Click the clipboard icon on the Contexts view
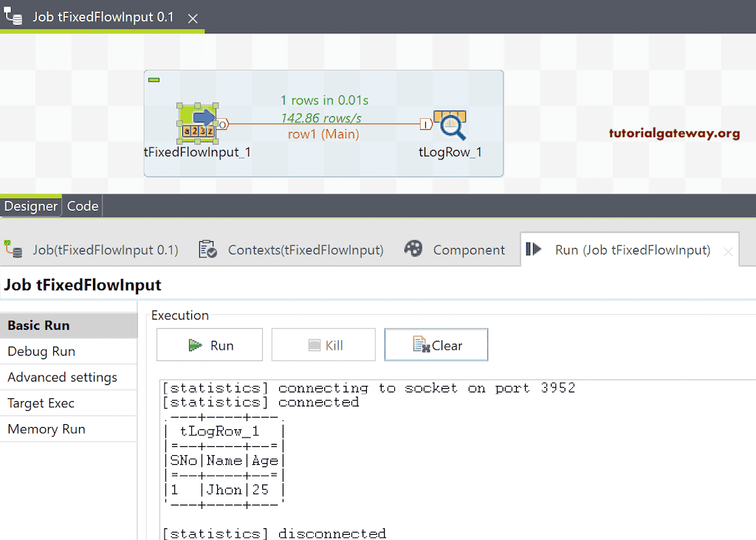 click(207, 249)
